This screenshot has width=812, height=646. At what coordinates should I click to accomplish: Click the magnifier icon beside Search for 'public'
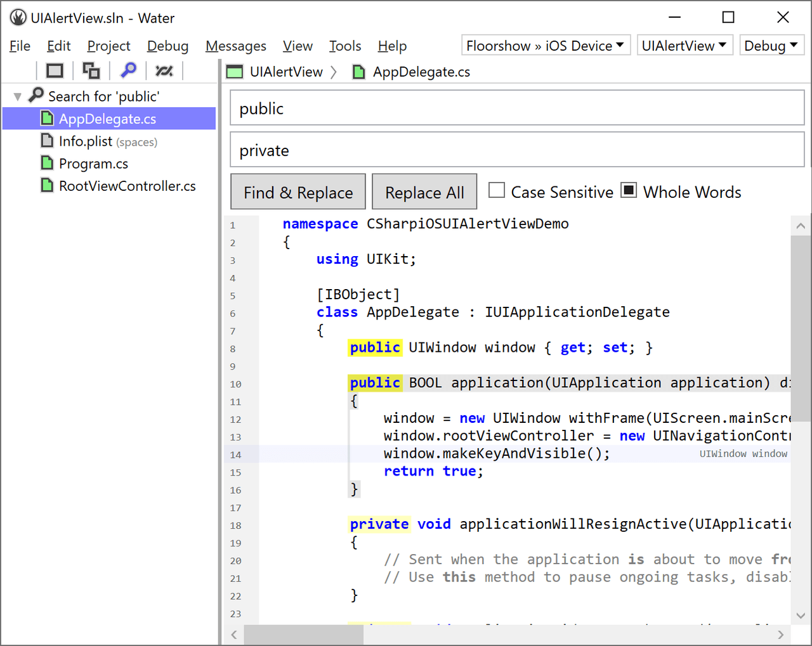point(37,95)
